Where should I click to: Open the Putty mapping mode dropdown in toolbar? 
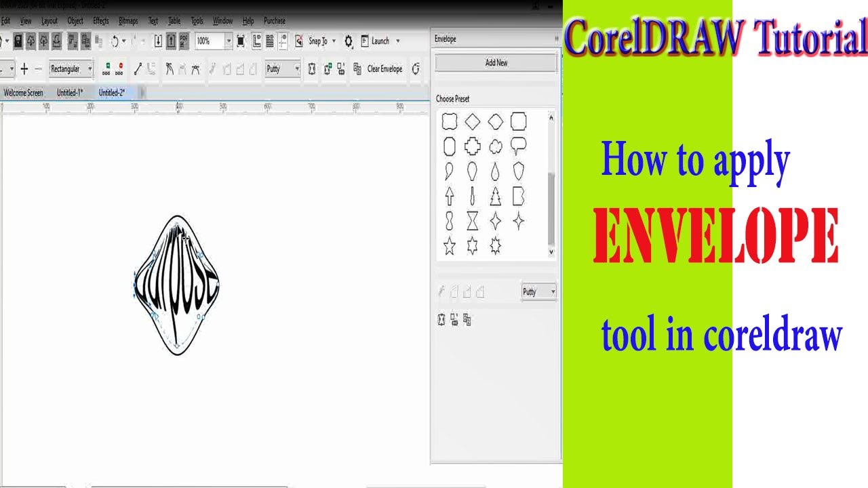point(283,68)
